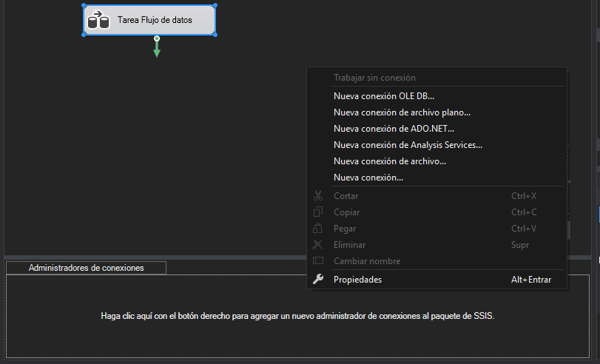
Task: Click the Ctrl+X shortcut text
Action: coord(524,196)
